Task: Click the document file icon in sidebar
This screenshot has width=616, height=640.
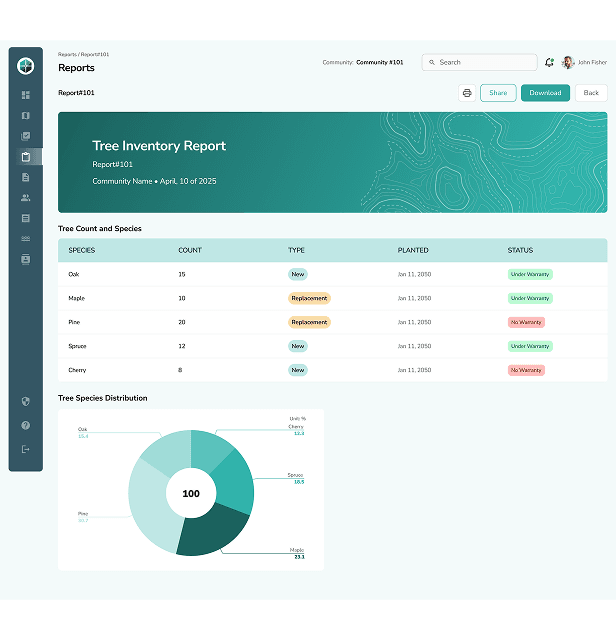Action: (x=26, y=177)
